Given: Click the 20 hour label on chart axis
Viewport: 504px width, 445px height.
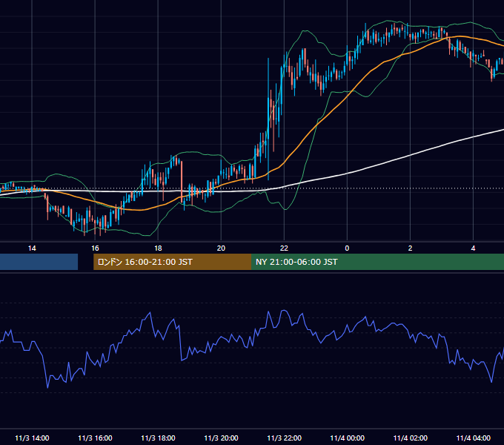Looking at the screenshot, I should (x=221, y=248).
